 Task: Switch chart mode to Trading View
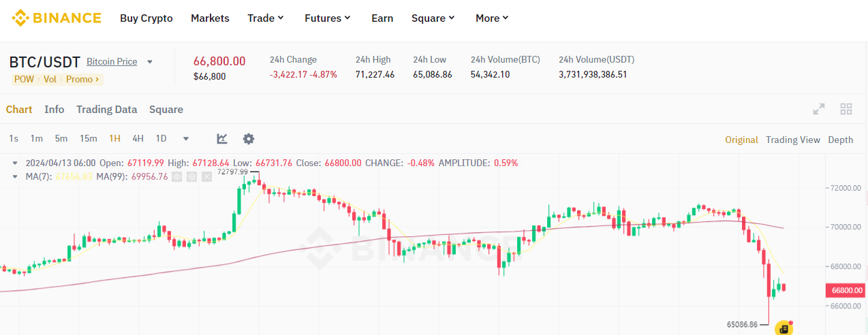tap(792, 140)
